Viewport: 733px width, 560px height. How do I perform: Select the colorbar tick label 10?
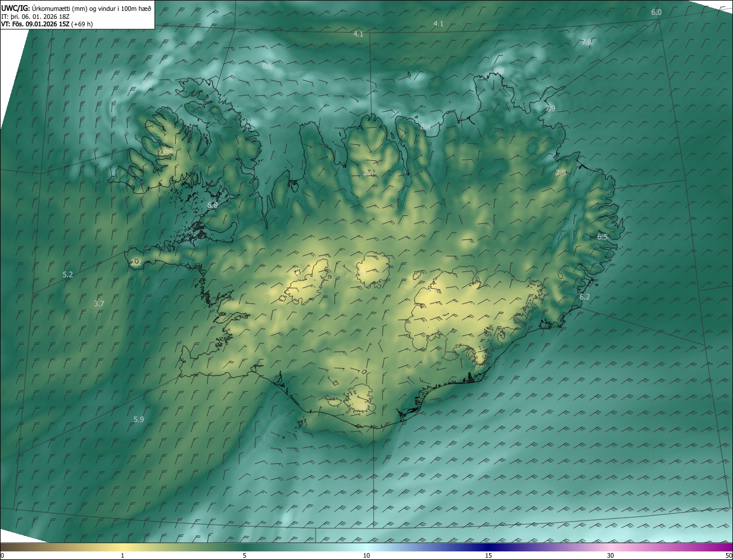pos(366,555)
